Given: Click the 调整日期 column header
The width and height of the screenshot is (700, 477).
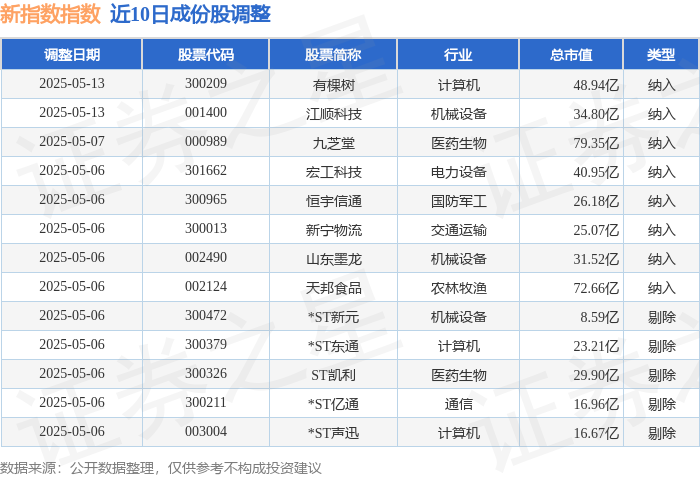Looking at the screenshot, I should coord(71,54).
